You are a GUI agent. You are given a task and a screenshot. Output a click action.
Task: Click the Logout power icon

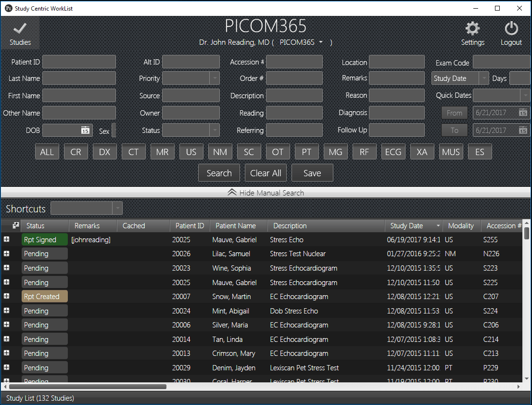coord(511,29)
